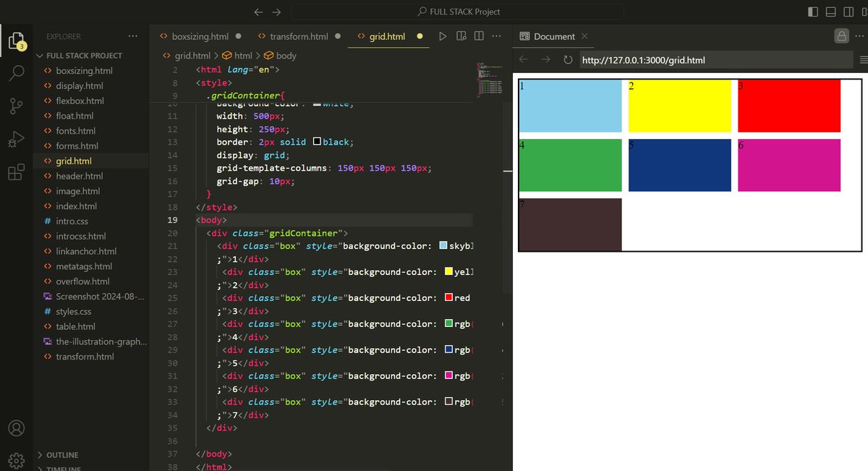Viewport: 868px width, 471px height.
Task: Open the Explorer view in activity bar
Action: [16, 40]
